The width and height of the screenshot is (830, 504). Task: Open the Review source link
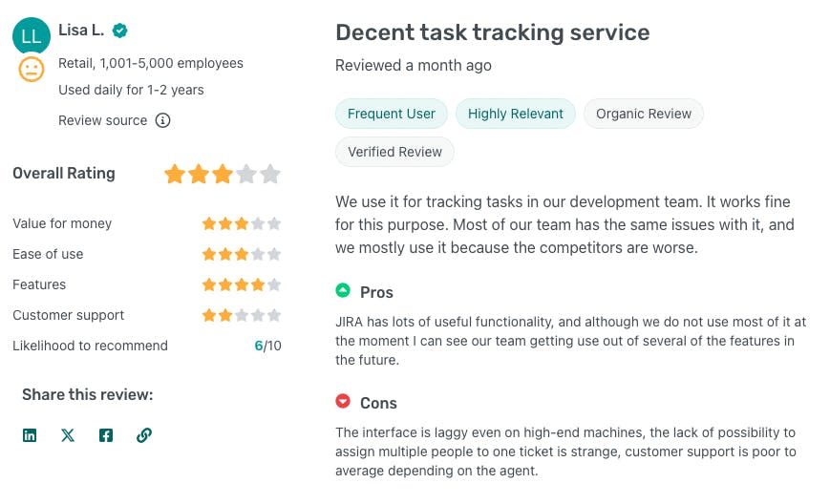[103, 120]
